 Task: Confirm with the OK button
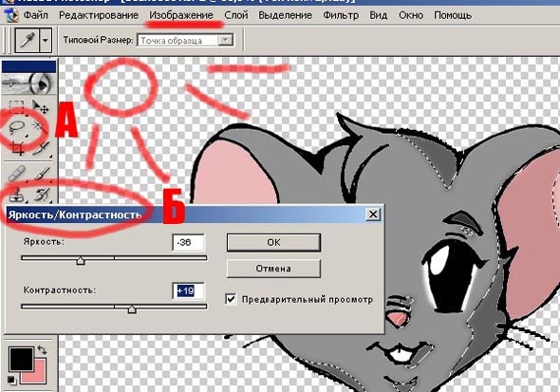pos(273,243)
